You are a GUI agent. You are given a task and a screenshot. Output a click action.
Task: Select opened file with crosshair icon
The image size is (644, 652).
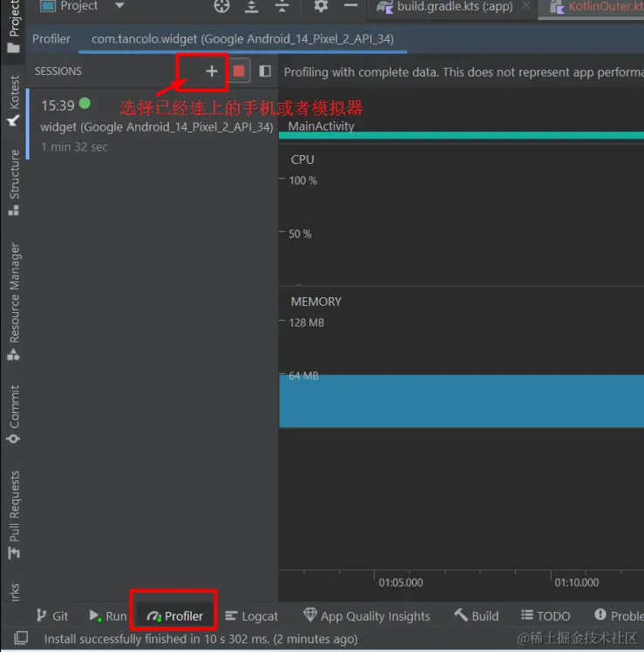coord(221,6)
